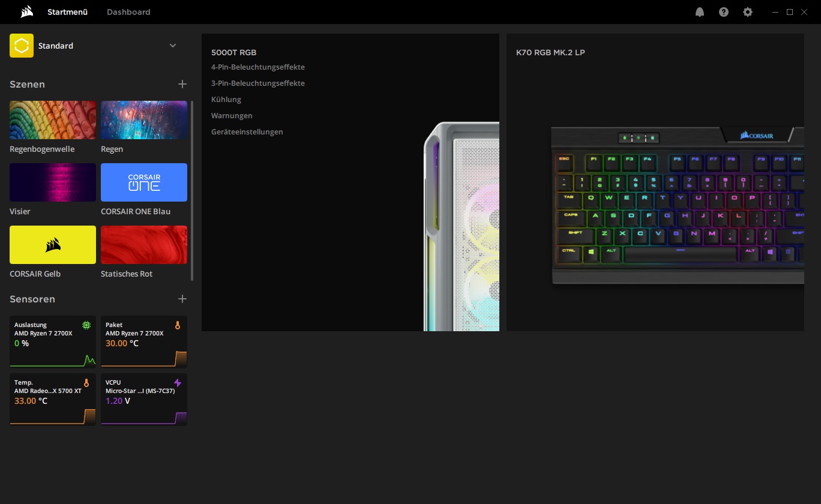Open the settings gear
821x504 pixels.
pos(748,12)
